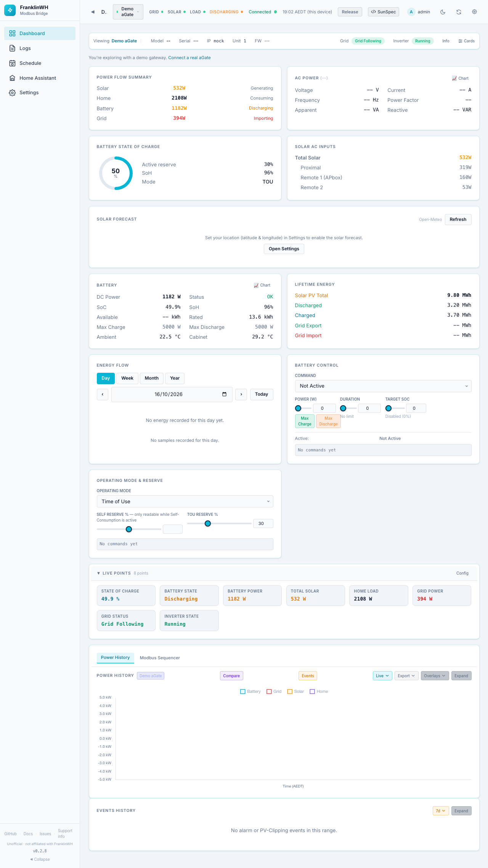Select Day range in Energy Flow

[106, 378]
